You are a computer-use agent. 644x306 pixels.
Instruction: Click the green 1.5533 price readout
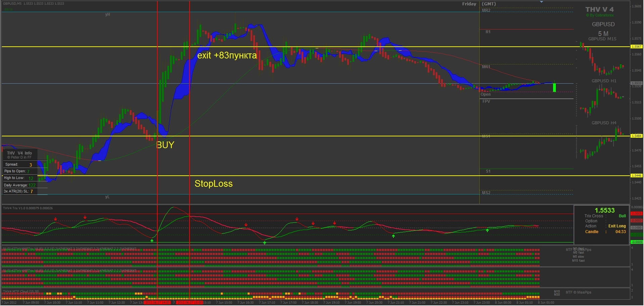[605, 211]
